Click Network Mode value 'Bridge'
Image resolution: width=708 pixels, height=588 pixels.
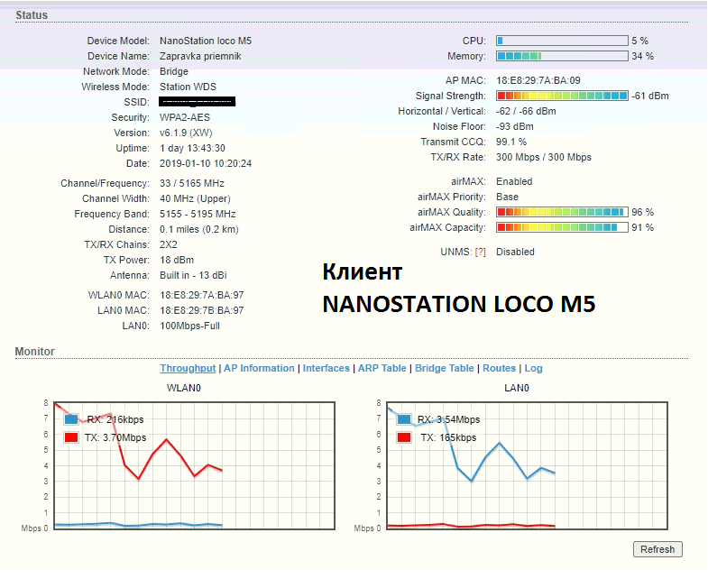[x=174, y=71]
